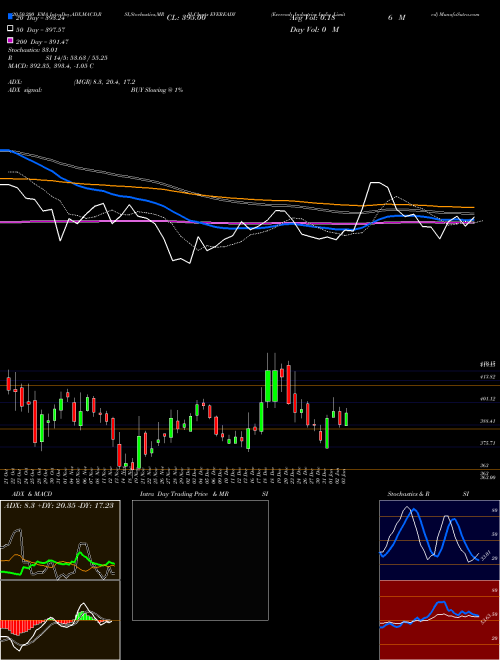This screenshot has height=660, width=500.
Task: Click the blue 20 Day legend swatch
Action: (10, 17)
